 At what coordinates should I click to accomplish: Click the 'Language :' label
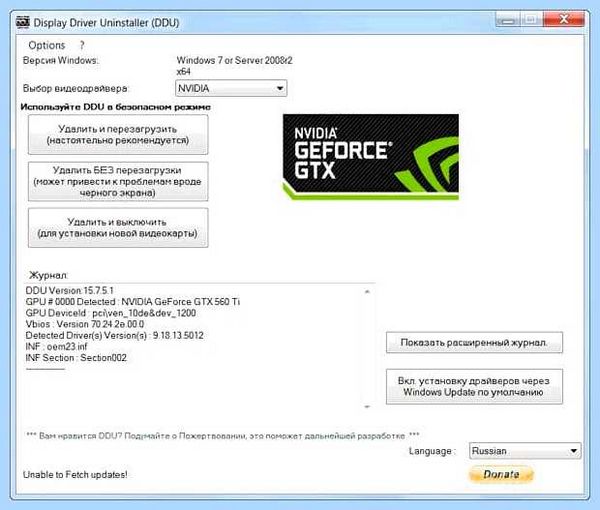point(432,451)
